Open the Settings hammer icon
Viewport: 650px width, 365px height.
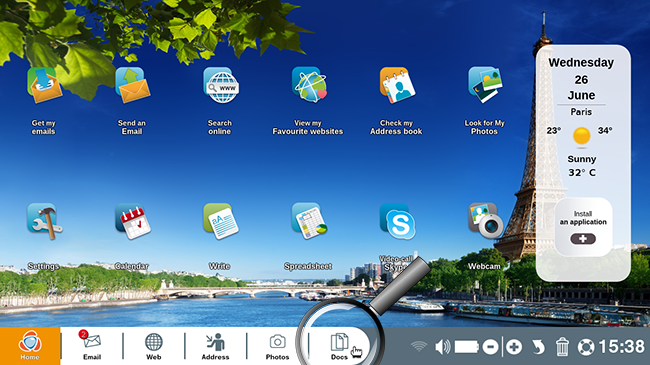[x=44, y=221]
